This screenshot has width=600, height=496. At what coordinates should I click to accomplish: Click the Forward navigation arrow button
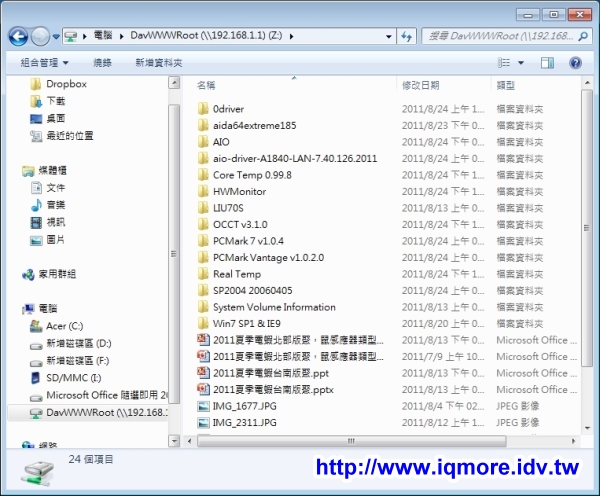40,37
